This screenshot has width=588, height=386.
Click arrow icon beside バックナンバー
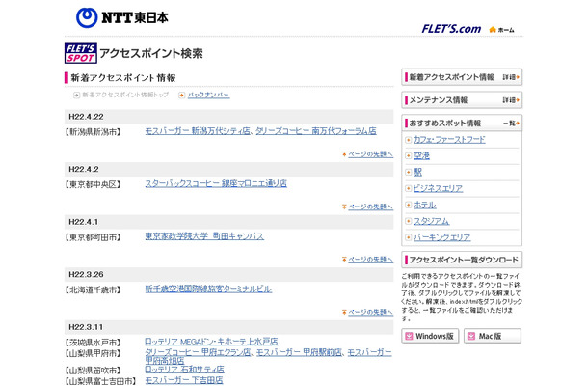182,96
